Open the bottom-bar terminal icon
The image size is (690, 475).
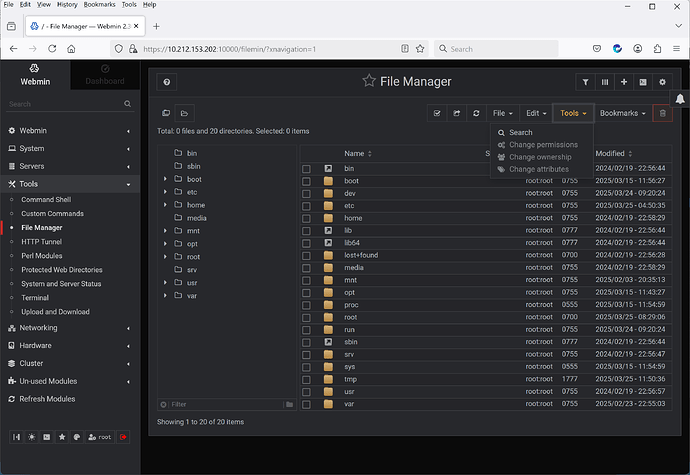(x=47, y=437)
